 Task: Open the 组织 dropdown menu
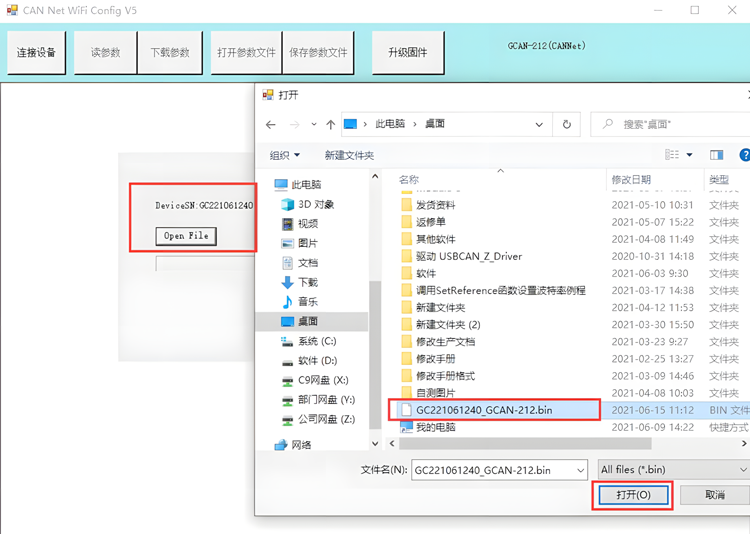(x=284, y=155)
